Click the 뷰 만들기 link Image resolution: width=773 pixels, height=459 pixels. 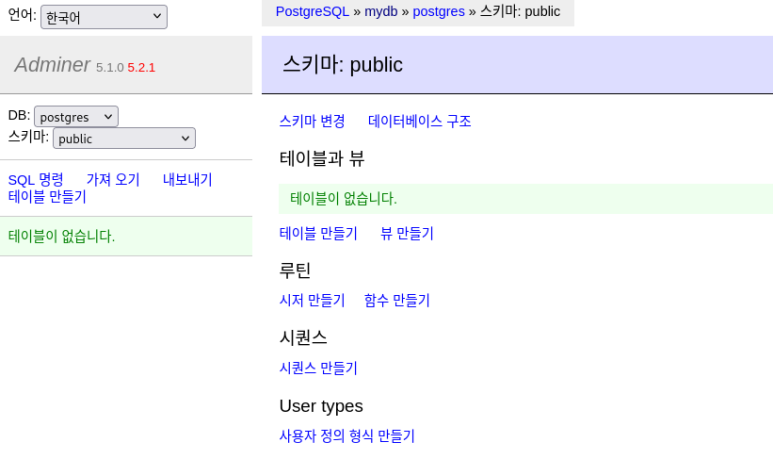[x=407, y=233]
